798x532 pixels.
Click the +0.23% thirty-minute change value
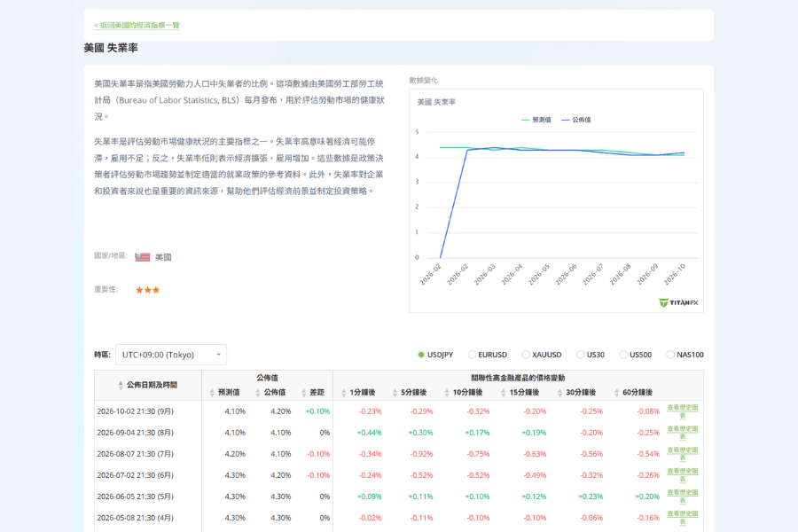pos(591,497)
